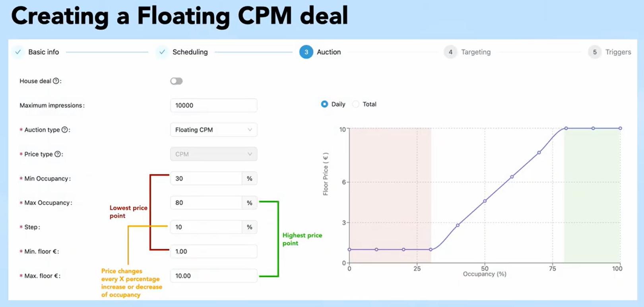Open the disabled Price type CPM dropdown
Viewport: 644px width, 307px height.
tap(213, 154)
